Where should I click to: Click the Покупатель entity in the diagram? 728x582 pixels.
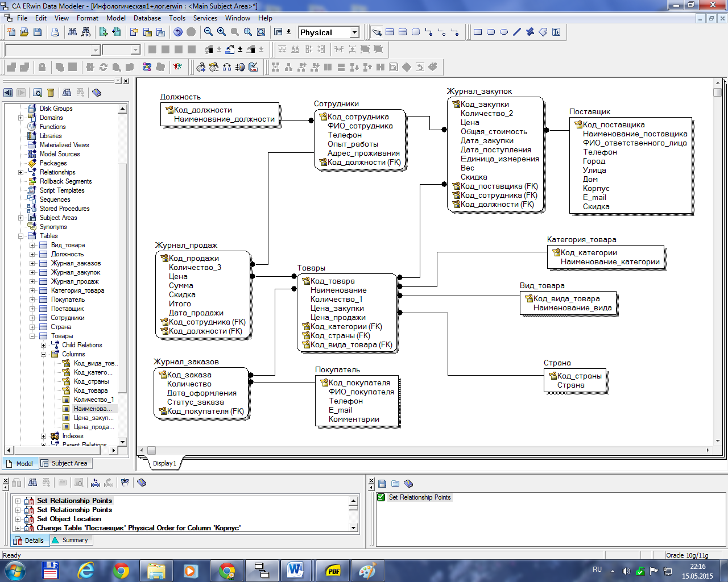(x=357, y=401)
